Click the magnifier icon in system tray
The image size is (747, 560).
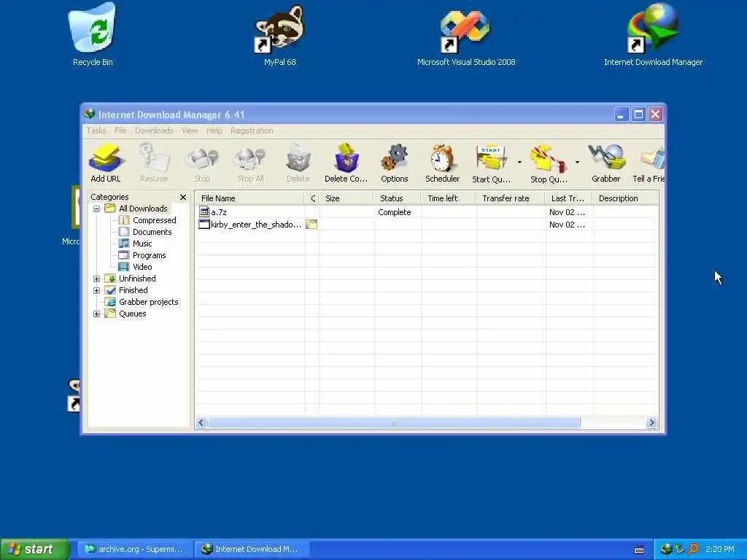pyautogui.click(x=693, y=549)
